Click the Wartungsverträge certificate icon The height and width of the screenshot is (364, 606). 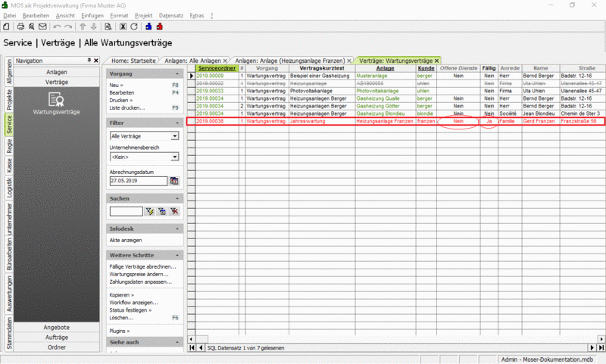pos(56,100)
